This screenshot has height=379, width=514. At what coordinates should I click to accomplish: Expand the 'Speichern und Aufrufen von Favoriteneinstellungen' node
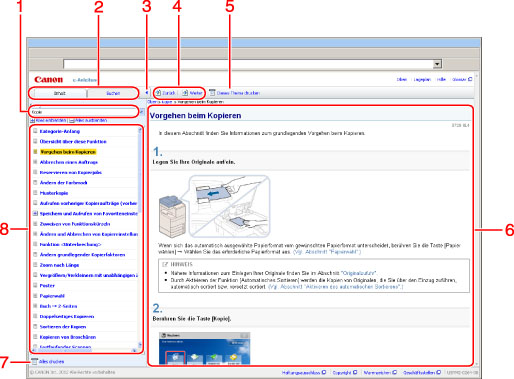tap(35, 213)
